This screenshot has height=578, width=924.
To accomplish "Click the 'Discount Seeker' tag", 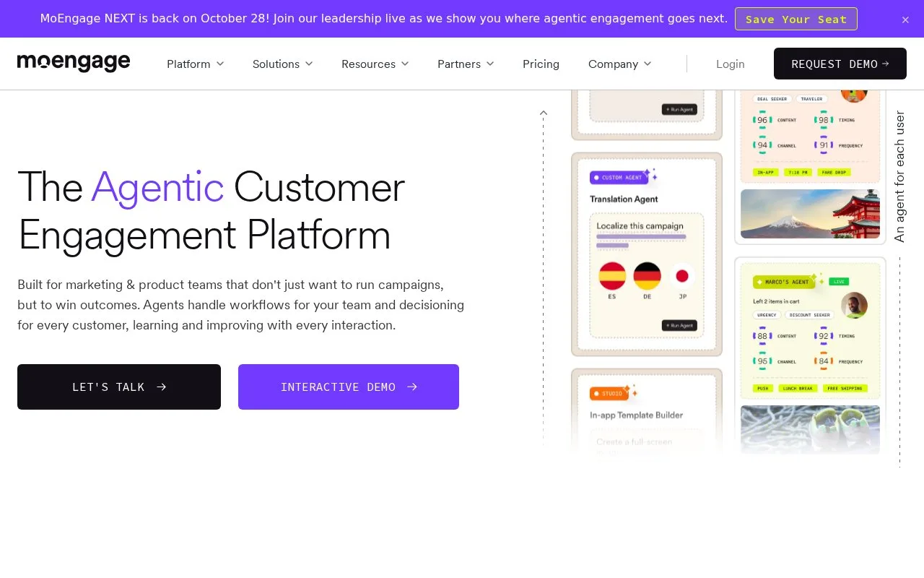I will point(809,315).
